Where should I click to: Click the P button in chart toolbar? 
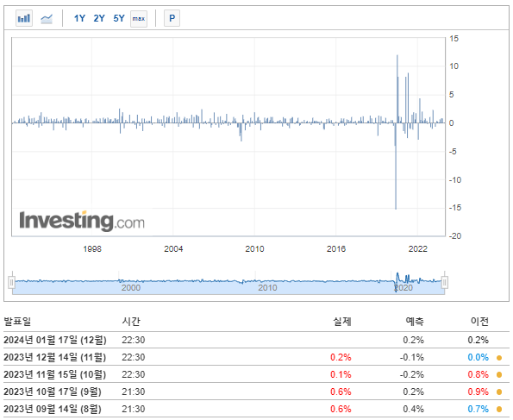(x=172, y=18)
